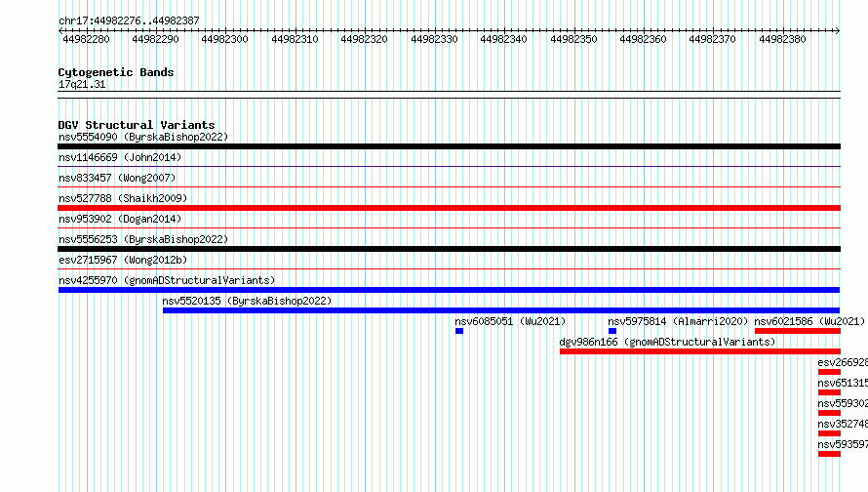Click the nsv5520135 (ByrskaBishop2022) label
The image size is (868, 492).
(x=247, y=301)
